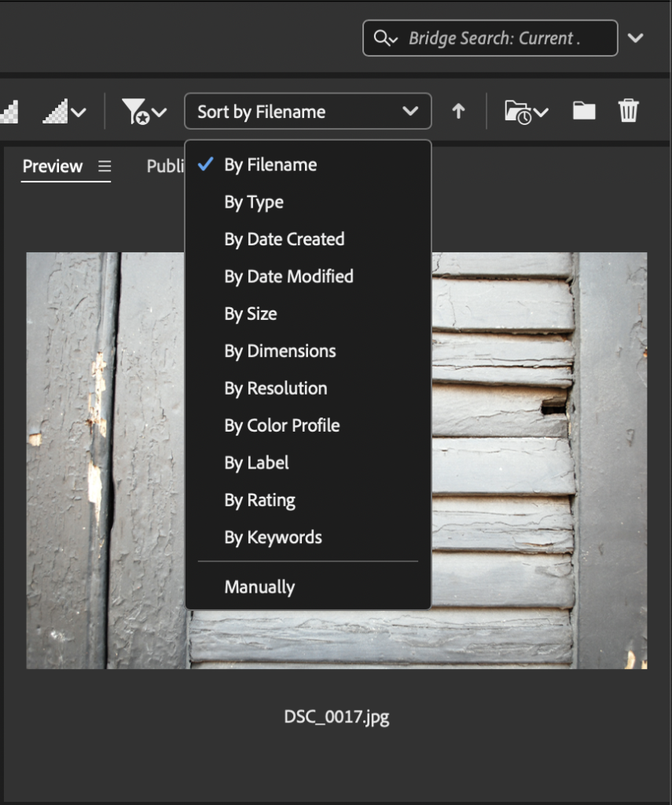Choose By Date Created sorting
Viewport: 672px width, 805px height.
284,239
